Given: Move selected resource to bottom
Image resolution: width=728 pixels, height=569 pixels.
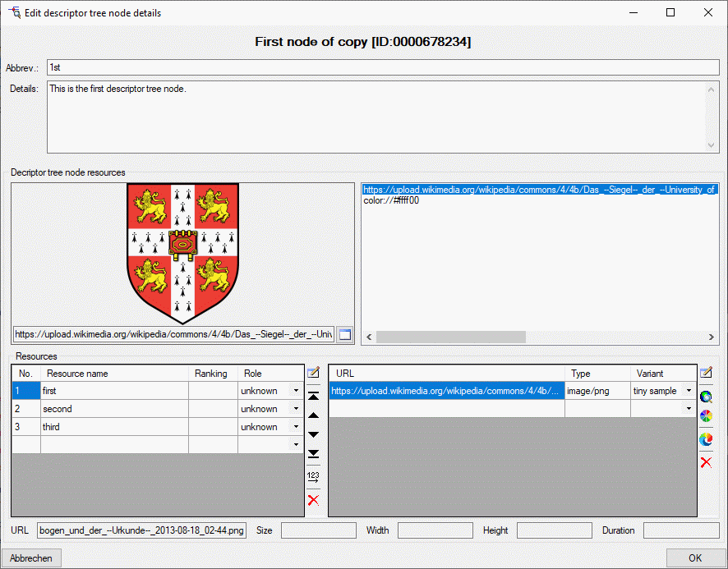Looking at the screenshot, I should tap(313, 453).
